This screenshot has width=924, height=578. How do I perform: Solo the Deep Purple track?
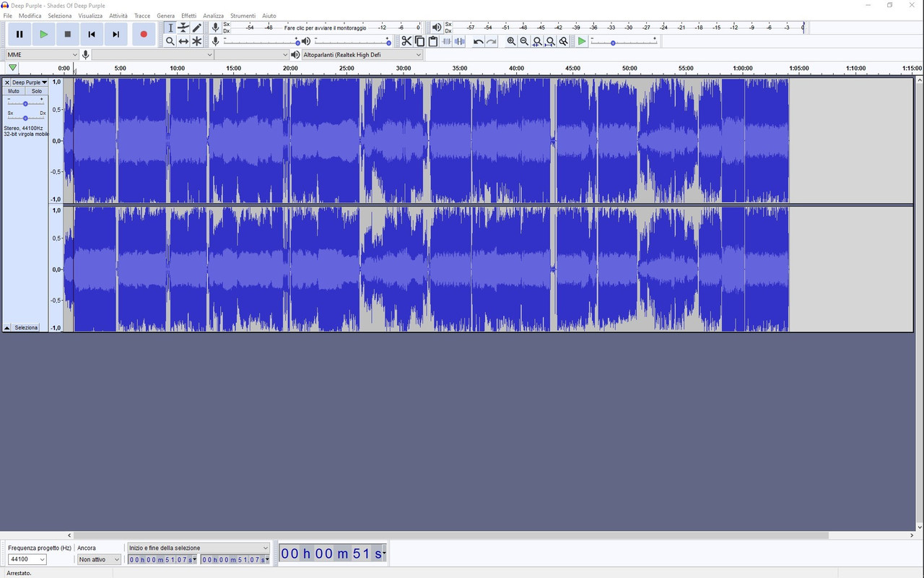pyautogui.click(x=36, y=91)
